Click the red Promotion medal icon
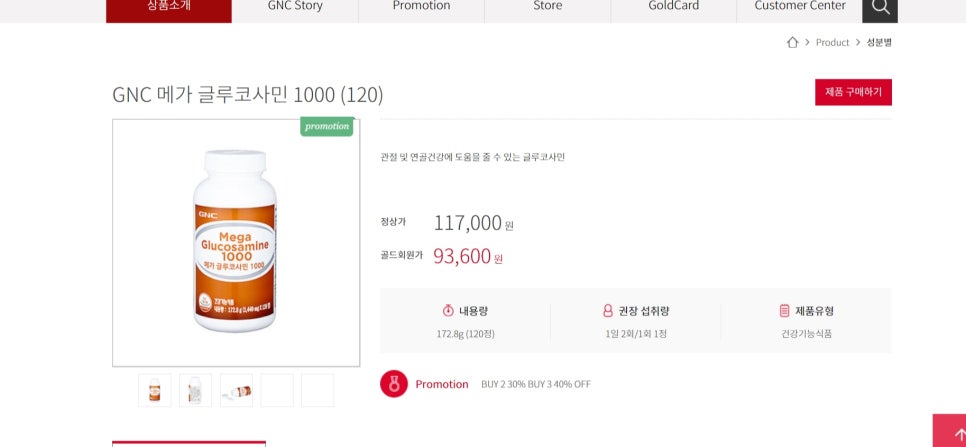The image size is (966, 447). tap(394, 384)
